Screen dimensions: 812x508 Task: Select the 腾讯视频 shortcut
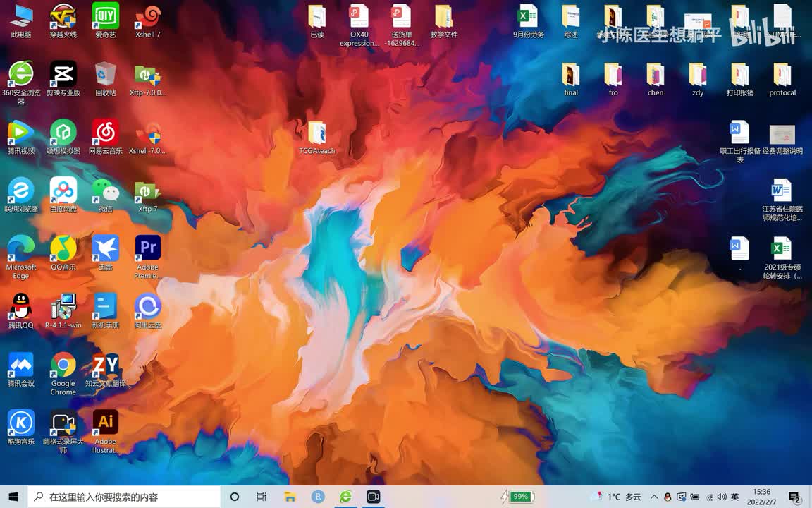pos(21,137)
